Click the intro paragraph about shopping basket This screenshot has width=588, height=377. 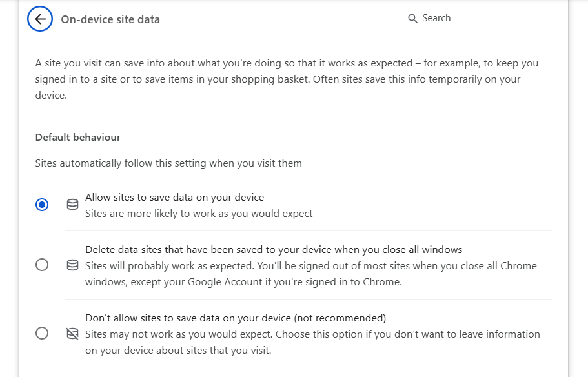[x=287, y=79]
